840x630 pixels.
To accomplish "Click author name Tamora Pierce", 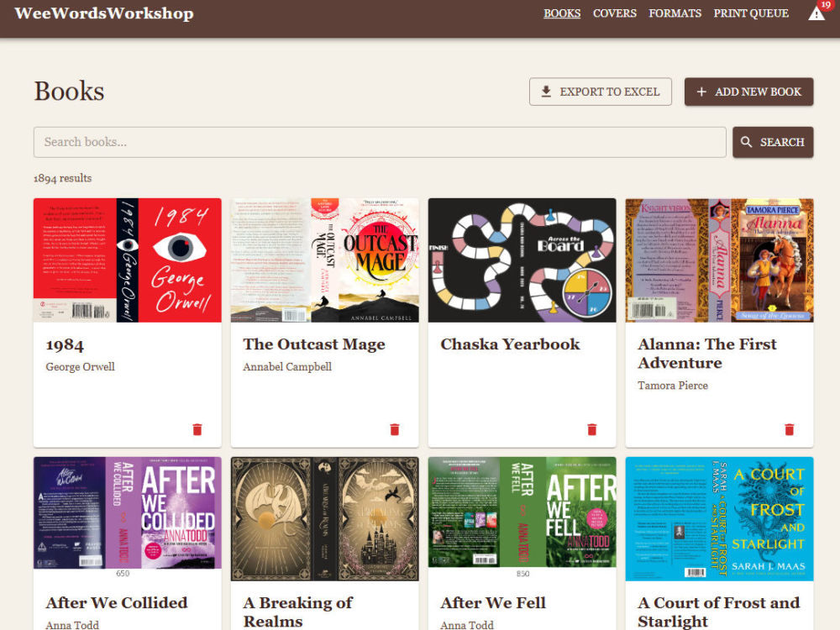I will [x=673, y=386].
